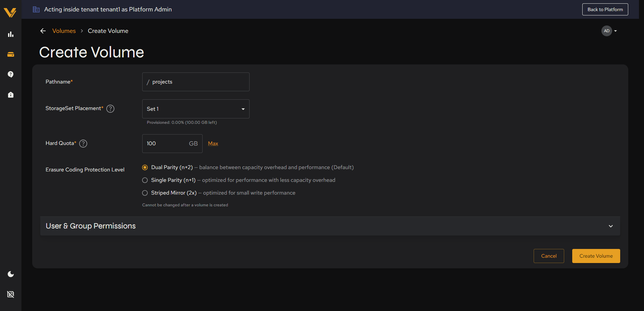Screen dimensions: 644x311
Task: Select Striped Mirror (2x) protection level
Action: click(145, 193)
